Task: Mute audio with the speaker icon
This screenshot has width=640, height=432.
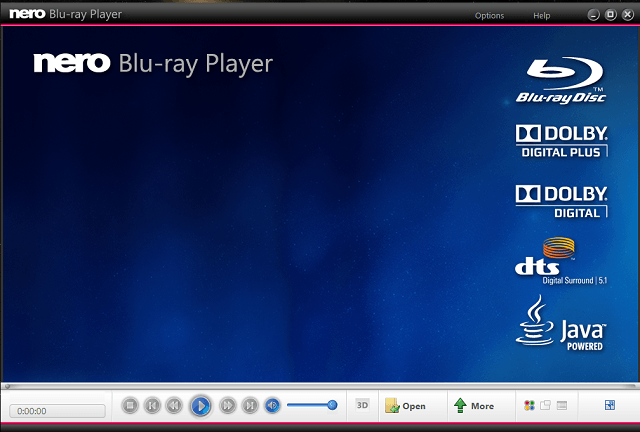Action: (272, 405)
